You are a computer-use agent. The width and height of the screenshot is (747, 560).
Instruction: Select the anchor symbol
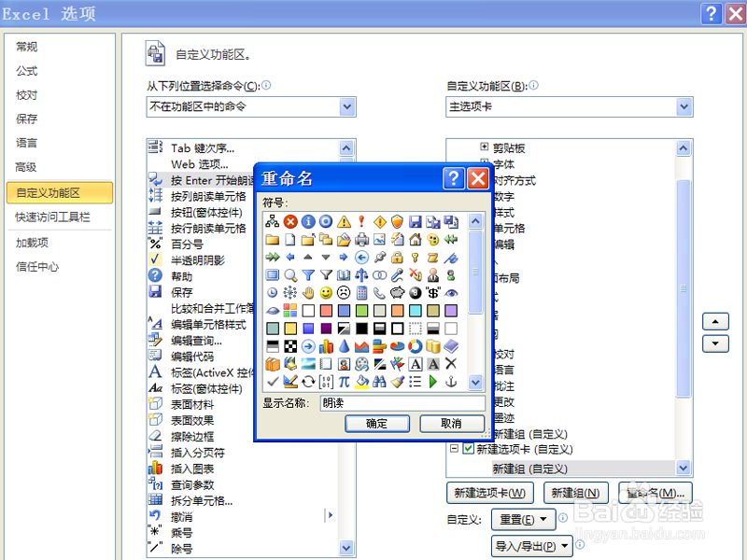(451, 382)
